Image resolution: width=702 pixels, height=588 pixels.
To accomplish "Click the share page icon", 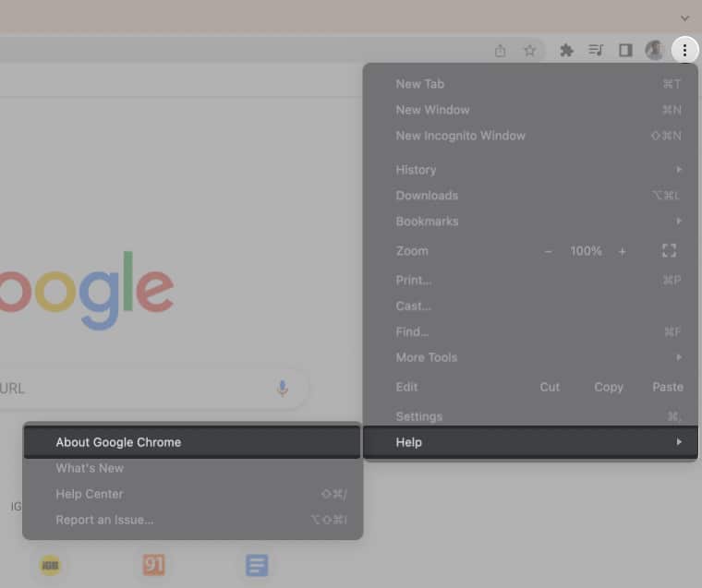I will 500,51.
